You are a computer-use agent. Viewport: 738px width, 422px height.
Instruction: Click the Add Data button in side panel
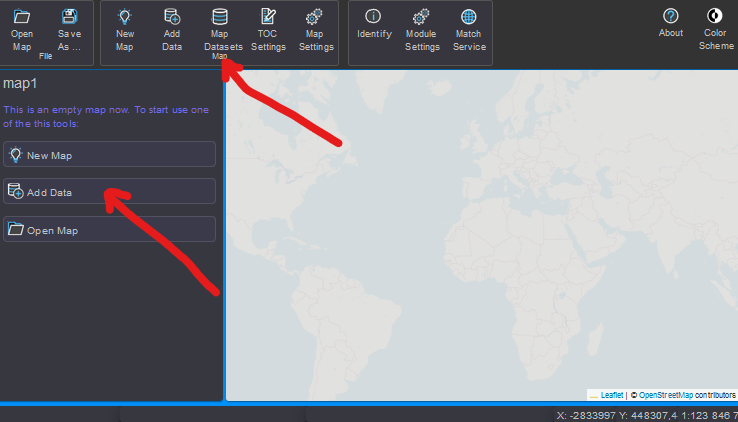pyautogui.click(x=109, y=191)
